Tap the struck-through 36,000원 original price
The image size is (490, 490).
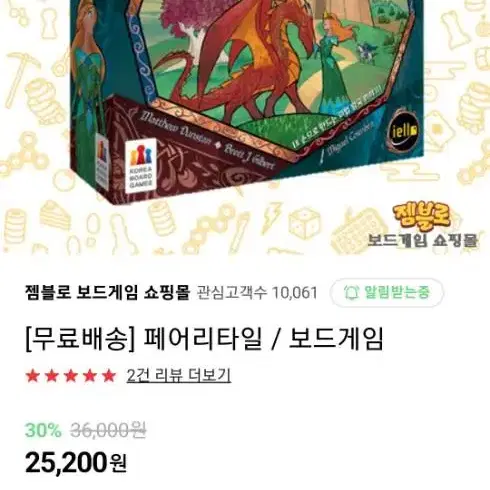(x=108, y=430)
